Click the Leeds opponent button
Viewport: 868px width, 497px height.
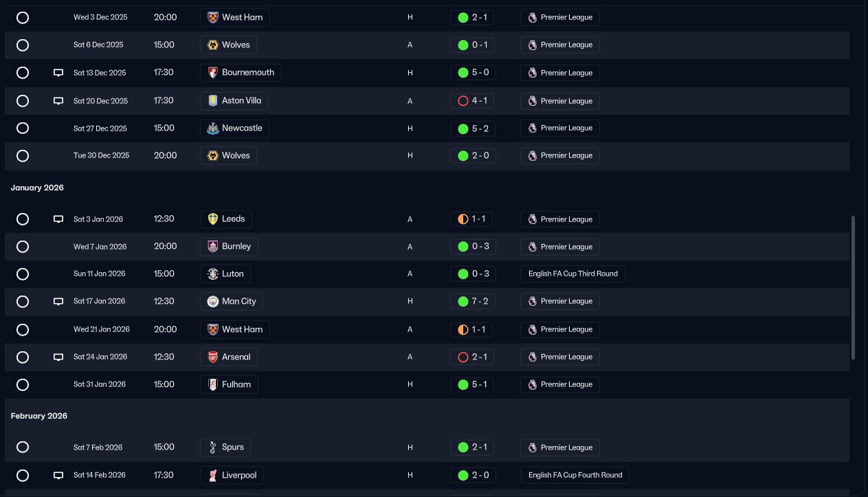(226, 219)
